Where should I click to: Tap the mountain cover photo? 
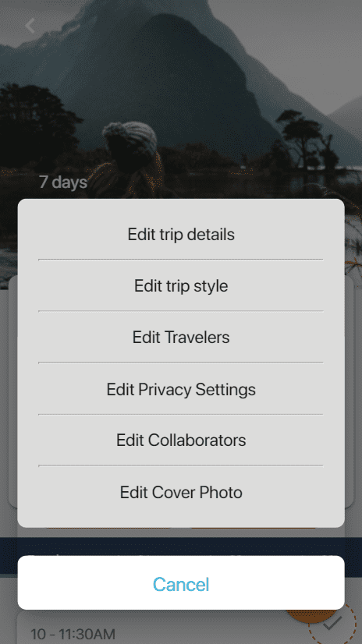pos(181,98)
